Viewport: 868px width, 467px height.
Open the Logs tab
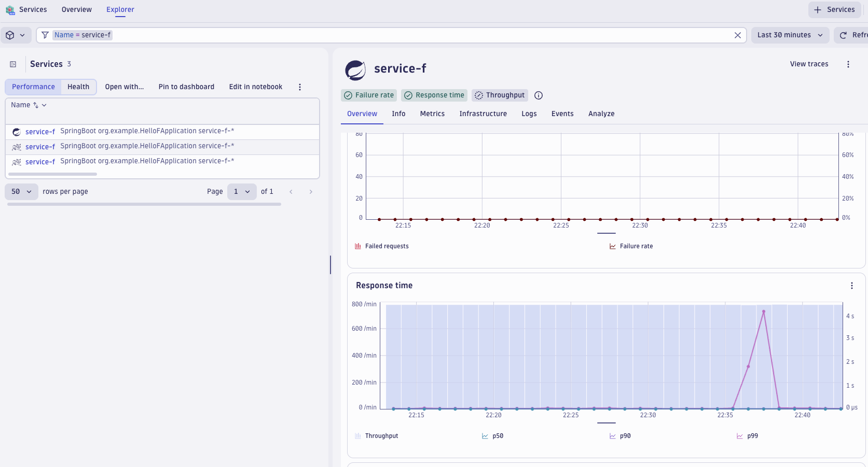pos(529,114)
